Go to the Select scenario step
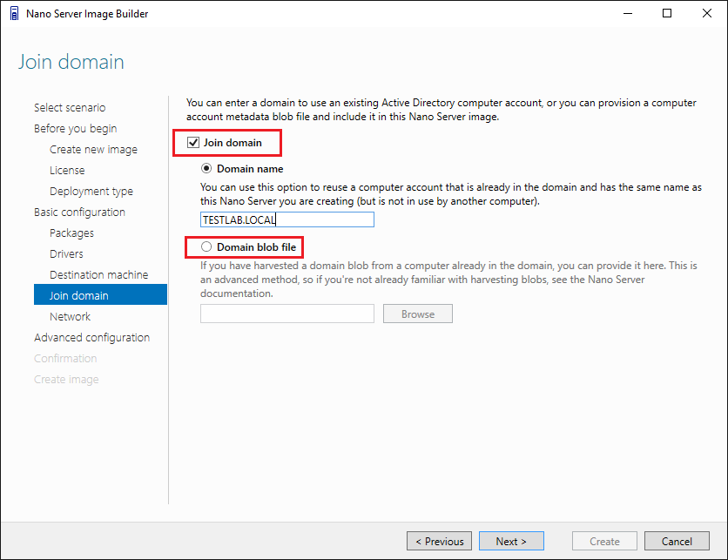 pos(70,107)
